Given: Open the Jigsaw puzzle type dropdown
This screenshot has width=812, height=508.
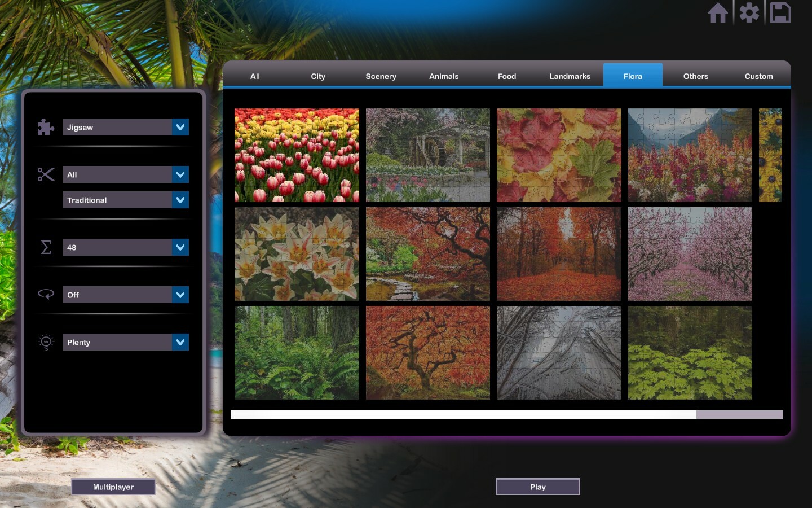Looking at the screenshot, I should point(126,127).
